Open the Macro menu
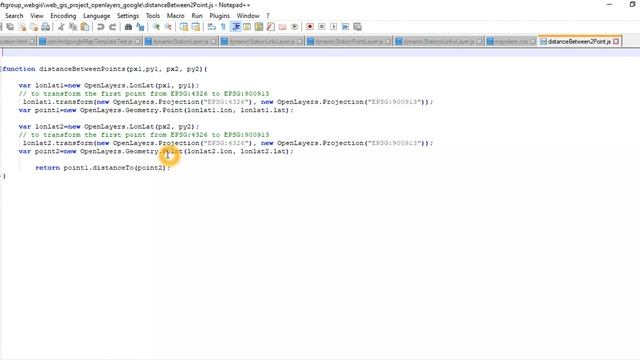Screen dimensions: 640x360 coord(176,16)
